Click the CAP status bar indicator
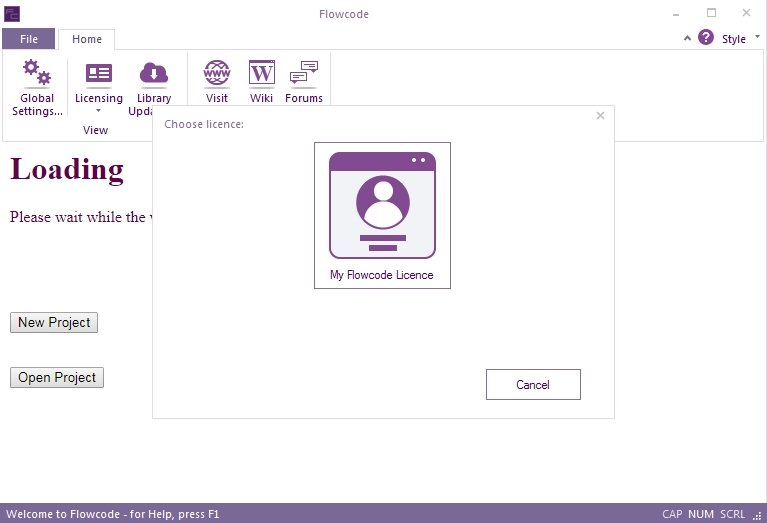 click(672, 514)
